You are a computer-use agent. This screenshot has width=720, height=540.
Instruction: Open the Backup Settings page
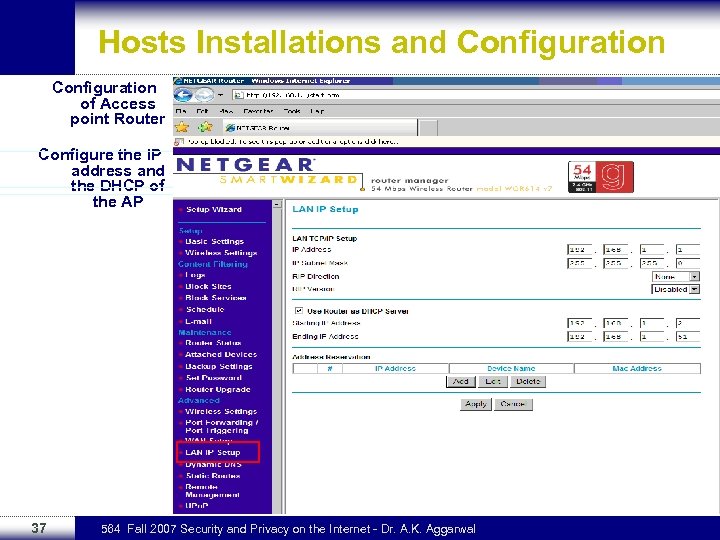(219, 366)
